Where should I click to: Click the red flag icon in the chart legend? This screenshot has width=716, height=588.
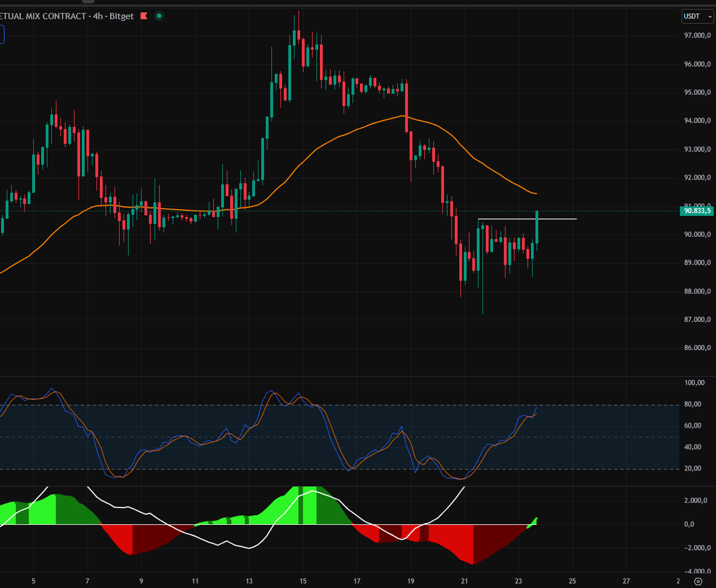click(143, 16)
